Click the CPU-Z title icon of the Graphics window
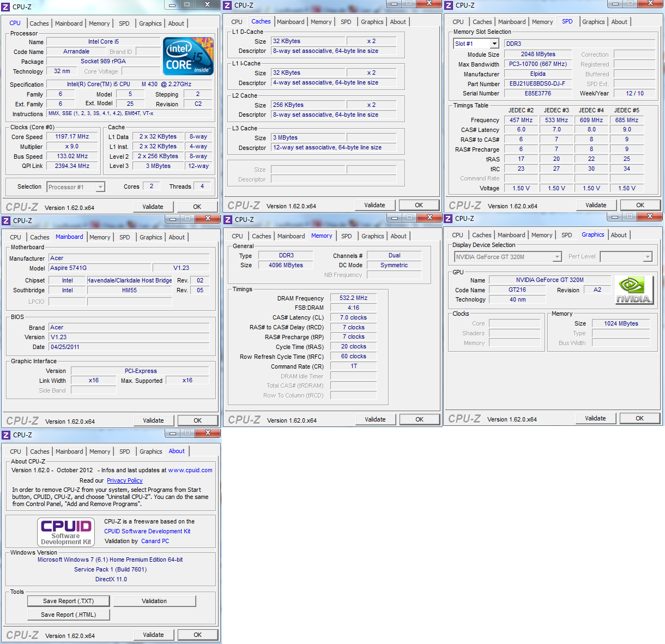 (448, 219)
